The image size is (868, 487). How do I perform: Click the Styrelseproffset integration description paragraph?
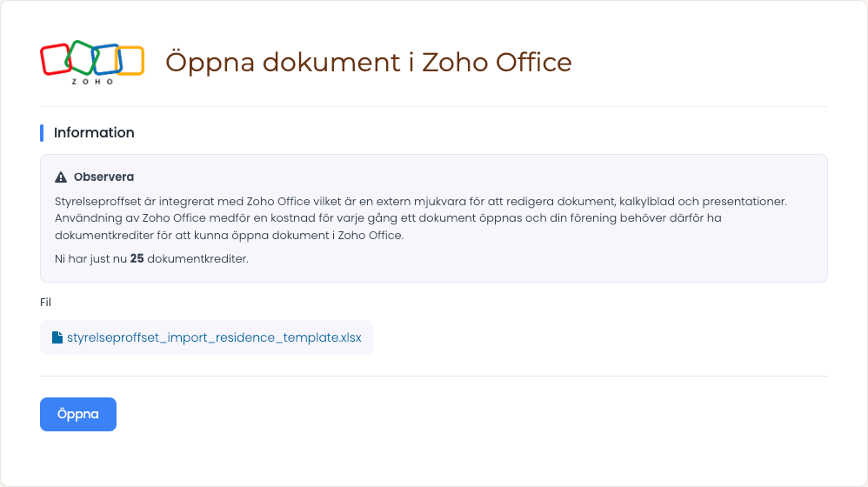tap(421, 218)
